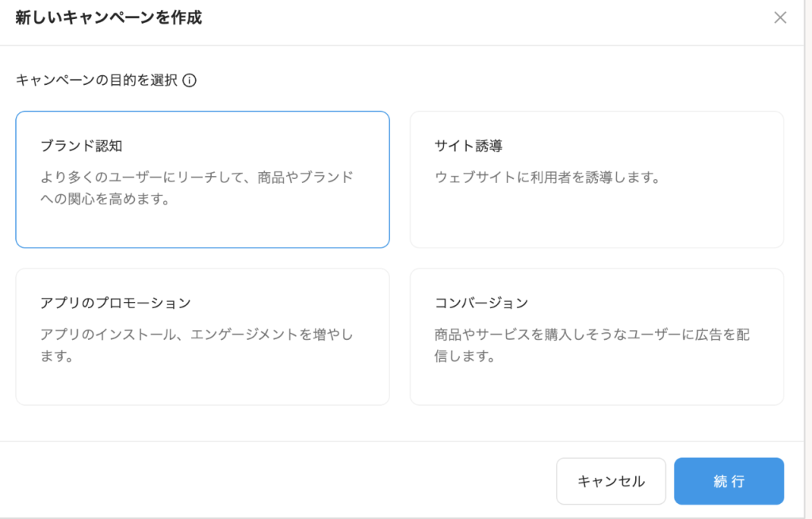
Task: Click the サイト誘導 heading text
Action: pyautogui.click(x=469, y=146)
